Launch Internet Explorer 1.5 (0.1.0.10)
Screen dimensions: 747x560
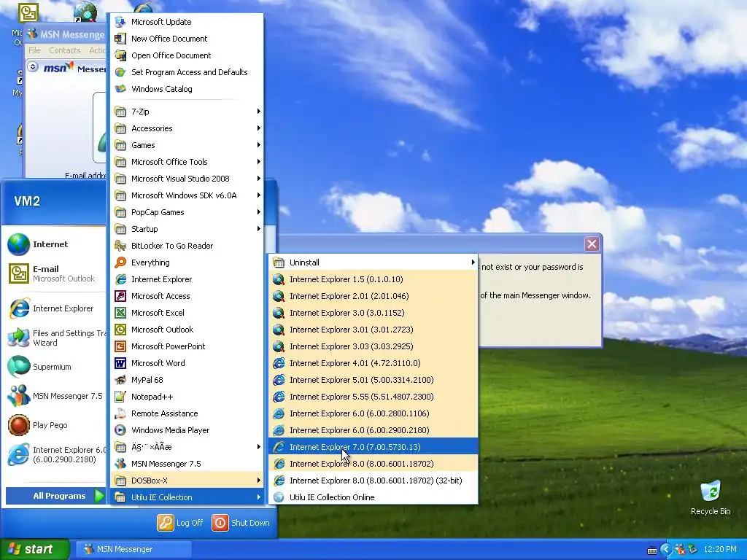pyautogui.click(x=373, y=279)
